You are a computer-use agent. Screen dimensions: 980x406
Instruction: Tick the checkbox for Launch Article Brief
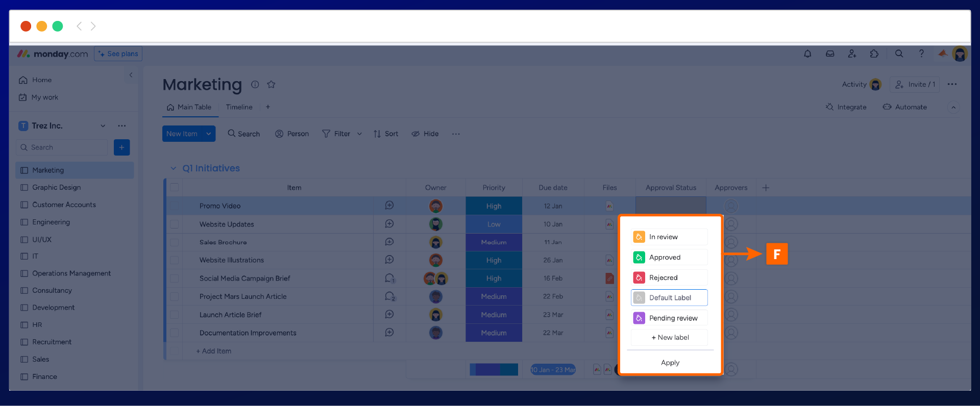pyautogui.click(x=175, y=315)
